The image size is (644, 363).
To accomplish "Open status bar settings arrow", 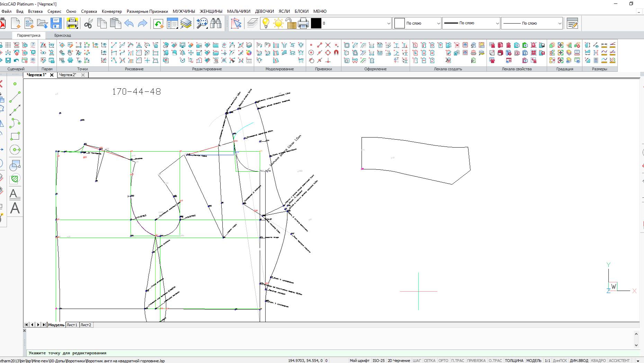I will tap(638, 361).
